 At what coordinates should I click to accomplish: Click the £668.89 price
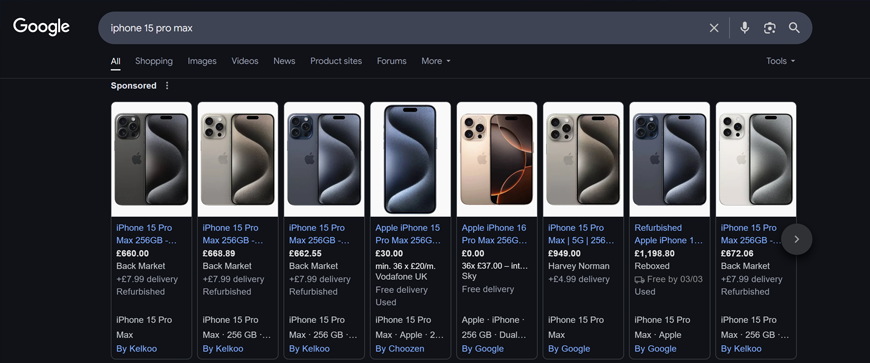click(219, 254)
